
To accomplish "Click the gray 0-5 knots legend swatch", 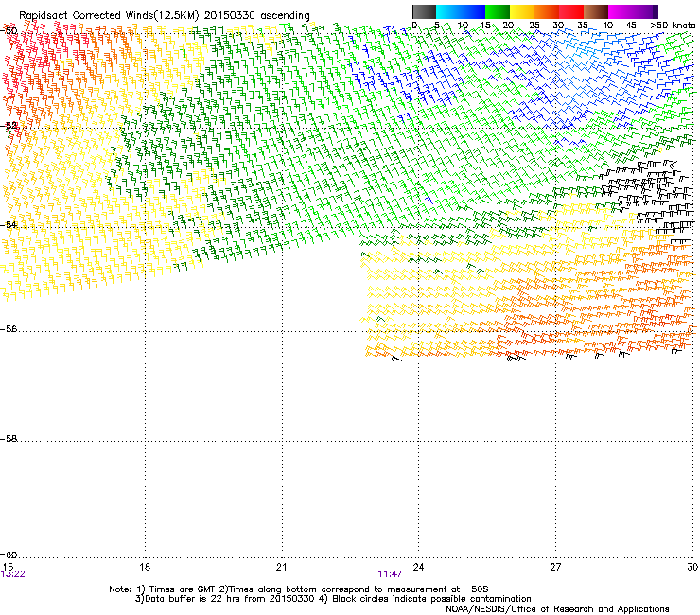I will point(424,11).
